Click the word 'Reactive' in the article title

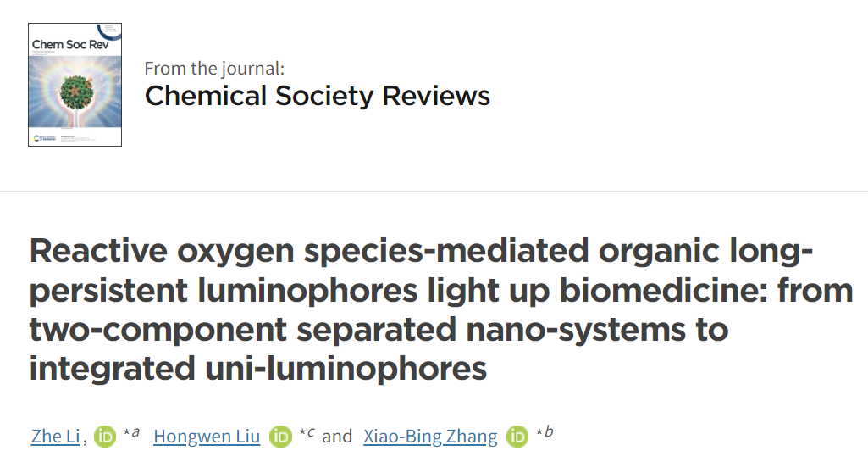coord(98,250)
